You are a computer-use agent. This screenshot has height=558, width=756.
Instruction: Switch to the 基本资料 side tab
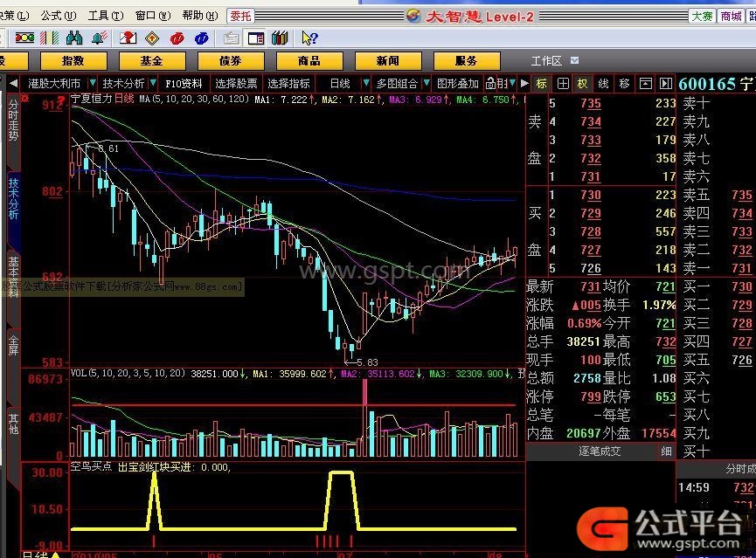[x=13, y=278]
